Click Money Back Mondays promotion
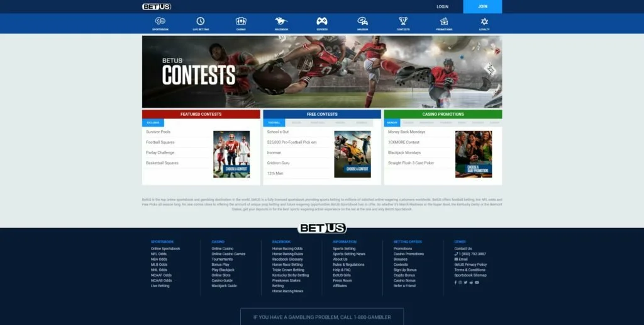 pyautogui.click(x=406, y=132)
